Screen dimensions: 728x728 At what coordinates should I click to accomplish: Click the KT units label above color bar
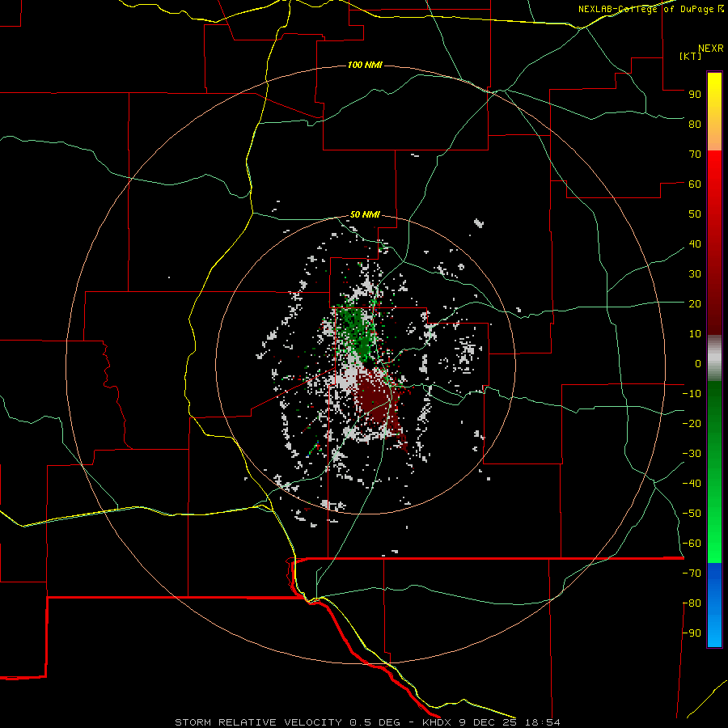(x=690, y=56)
